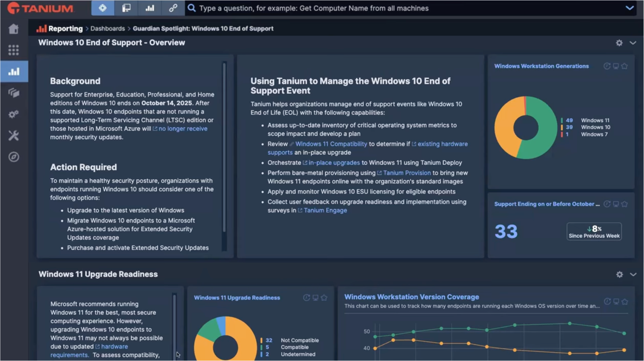The height and width of the screenshot is (361, 644).
Task: Click Reporting in the breadcrumb
Action: (x=66, y=29)
